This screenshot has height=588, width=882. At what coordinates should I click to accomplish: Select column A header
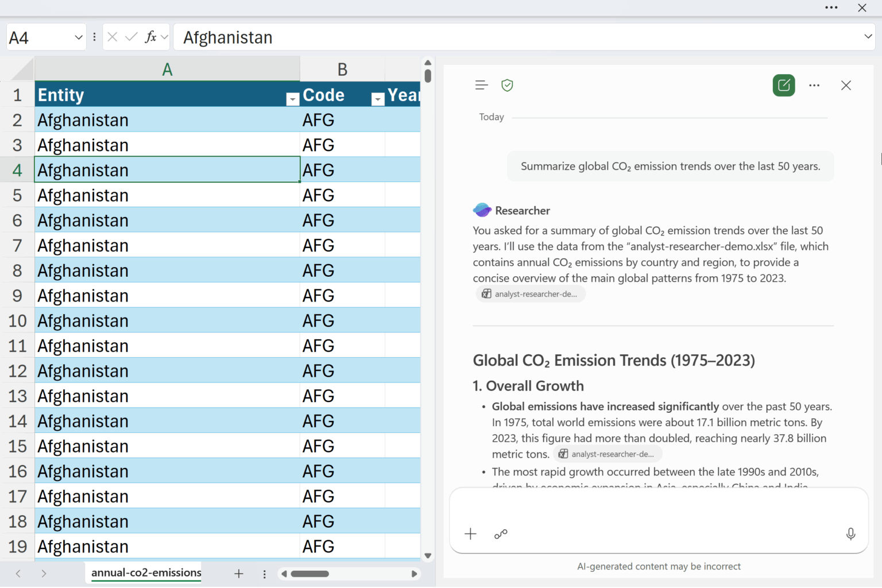[x=167, y=69]
